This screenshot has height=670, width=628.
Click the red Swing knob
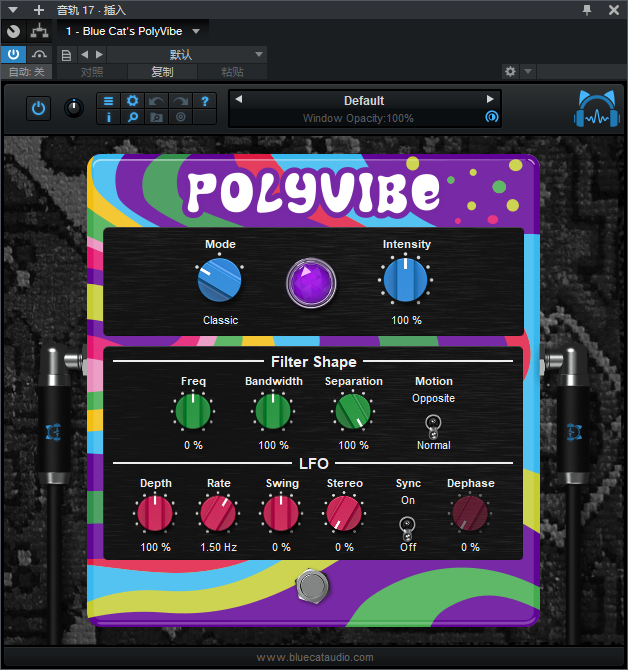[x=281, y=513]
